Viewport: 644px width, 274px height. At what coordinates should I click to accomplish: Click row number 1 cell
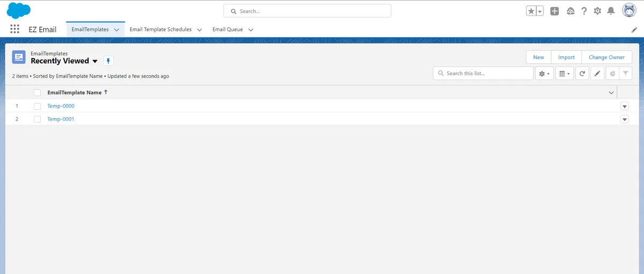pos(17,106)
